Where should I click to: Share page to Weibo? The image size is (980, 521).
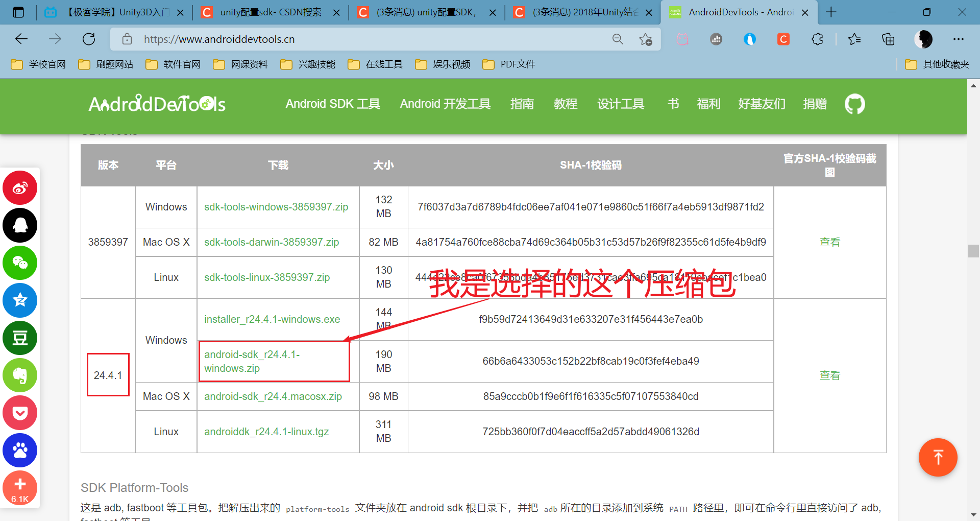tap(20, 187)
